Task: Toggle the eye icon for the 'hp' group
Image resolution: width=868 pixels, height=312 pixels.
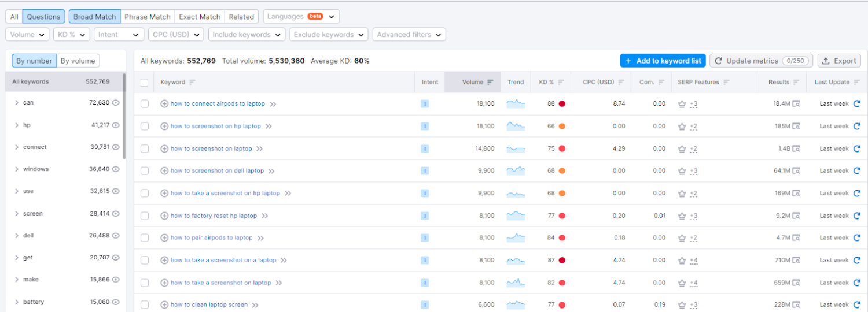Action: (116, 125)
